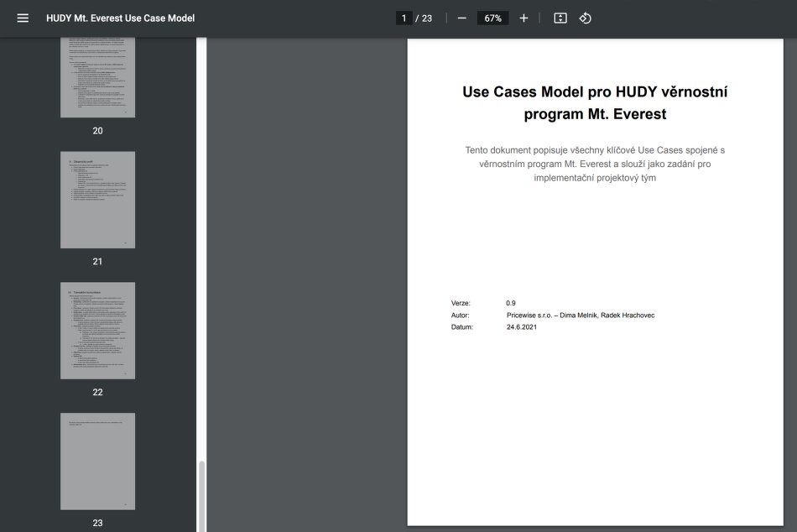Viewport: 797px width, 532px height.
Task: Click the version value 0.9
Action: click(511, 303)
